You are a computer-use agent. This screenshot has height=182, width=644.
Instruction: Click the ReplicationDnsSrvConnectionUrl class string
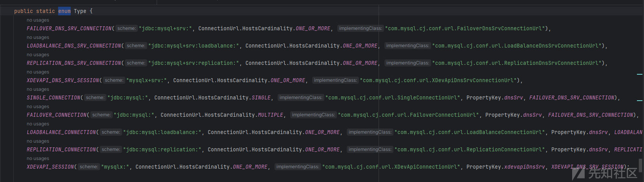[x=517, y=63]
